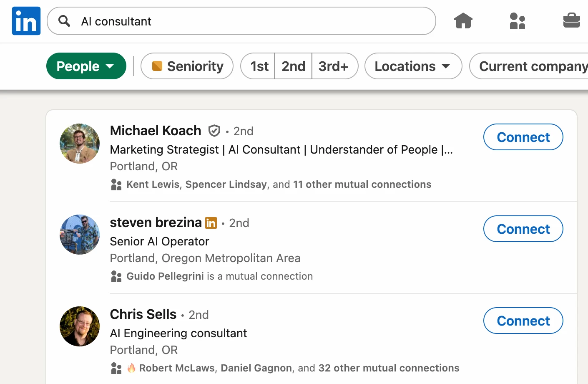Click steven brezina's profile photo

point(79,235)
